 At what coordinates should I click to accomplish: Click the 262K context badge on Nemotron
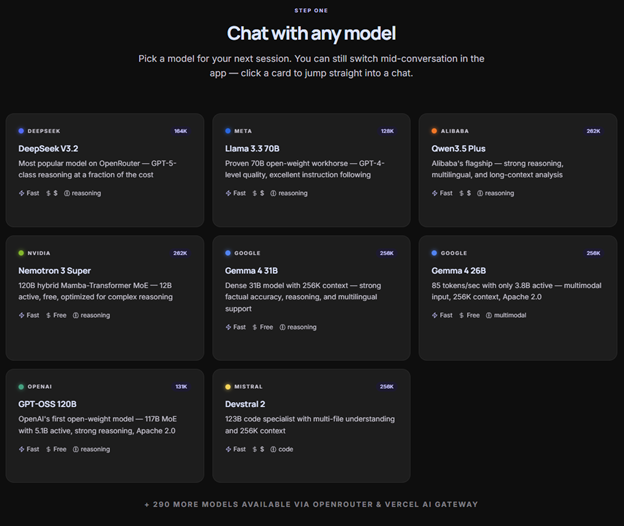[180, 253]
